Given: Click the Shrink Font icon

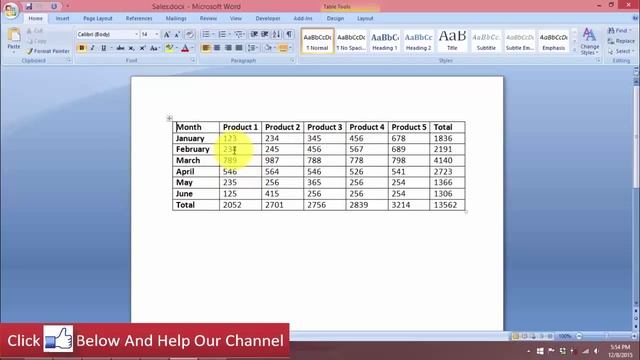Looking at the screenshot, I should click(x=177, y=35).
